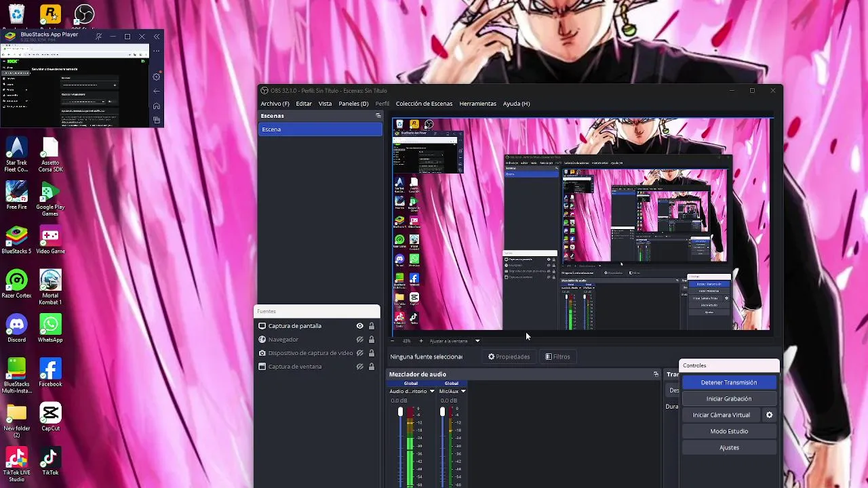Undock the Escenas panel in OBS
Screen dimensions: 868x488
[x=378, y=116]
